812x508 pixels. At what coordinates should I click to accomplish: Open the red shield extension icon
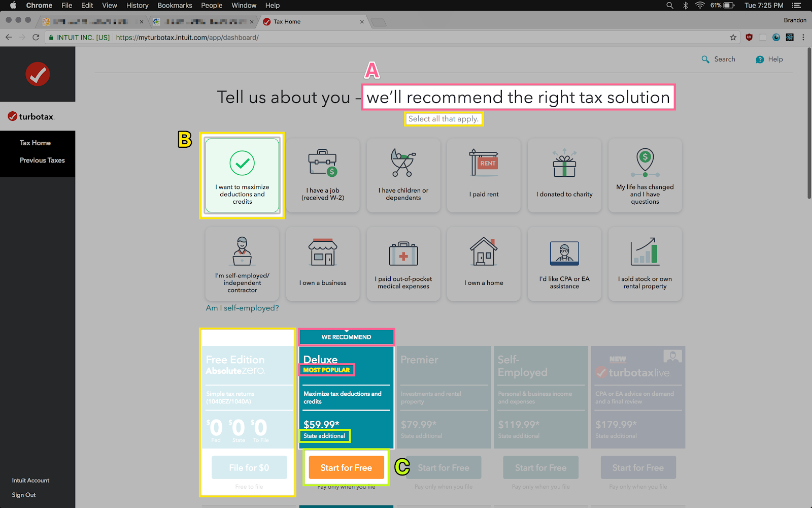click(749, 37)
